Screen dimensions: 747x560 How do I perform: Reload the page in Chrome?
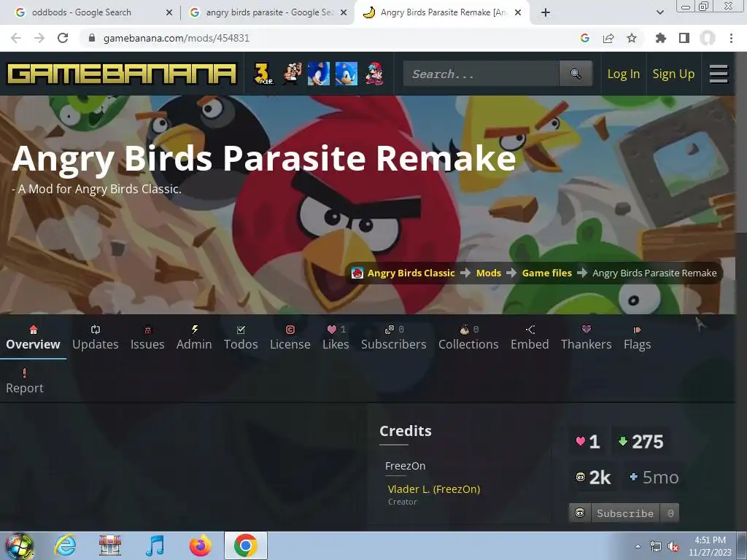click(63, 38)
